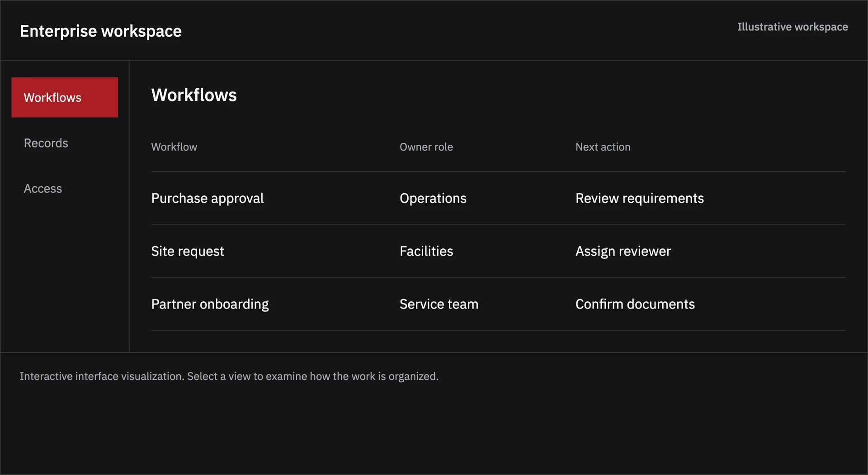Click the Owner role column header
This screenshot has height=475, width=868.
[x=426, y=147]
